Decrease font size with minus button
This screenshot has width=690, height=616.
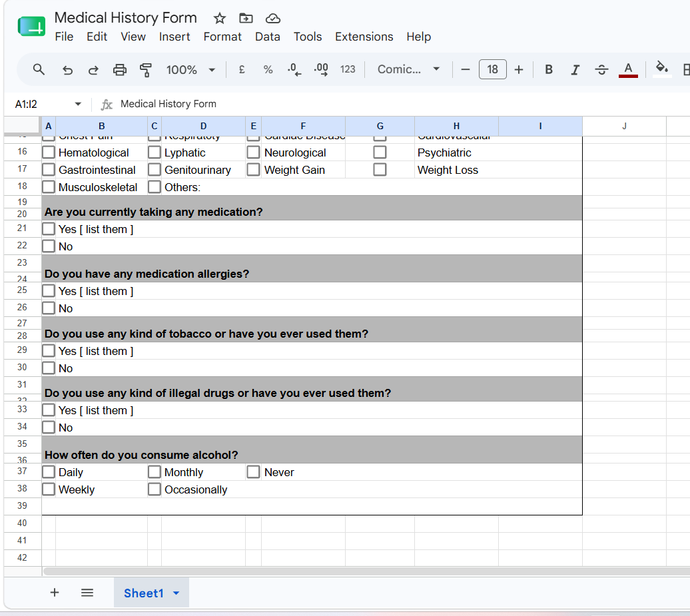point(465,69)
